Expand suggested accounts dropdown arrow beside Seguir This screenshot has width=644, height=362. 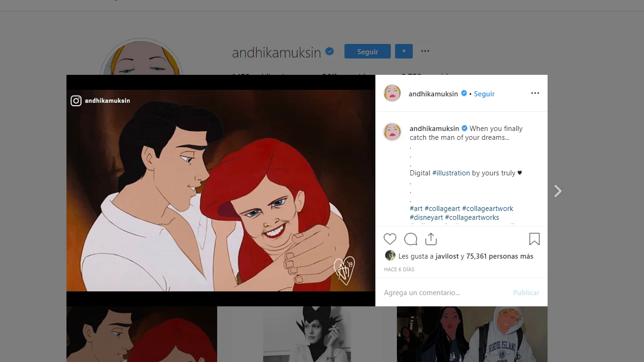pos(403,51)
